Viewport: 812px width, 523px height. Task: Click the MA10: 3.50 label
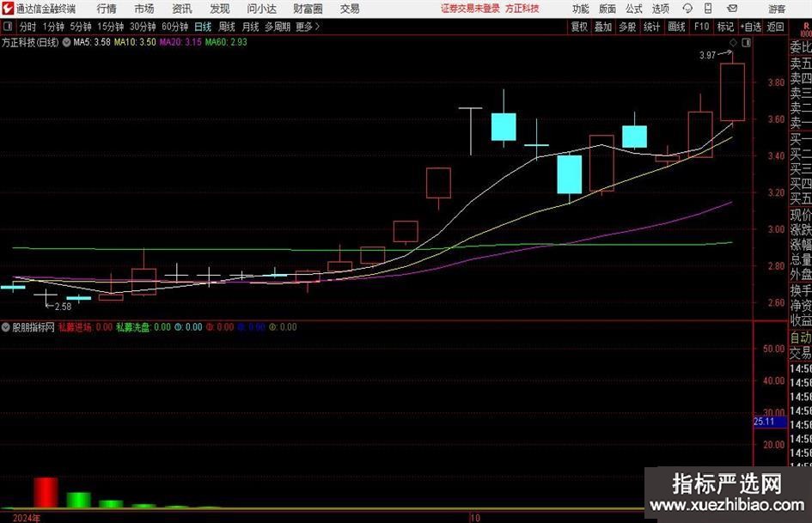click(x=135, y=42)
